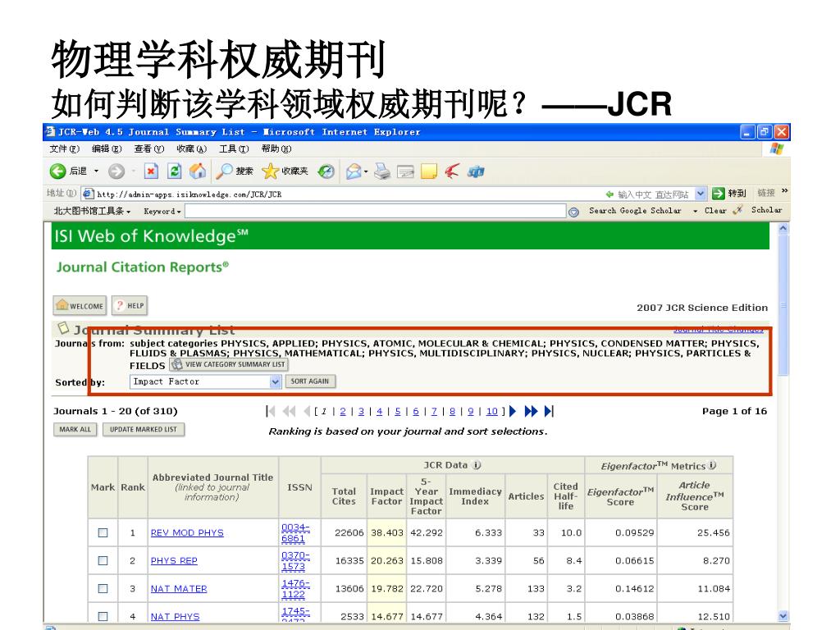This screenshot has width=840, height=630.
Task: Check the Mark box for REV MOD PHYS
Action: tap(103, 532)
